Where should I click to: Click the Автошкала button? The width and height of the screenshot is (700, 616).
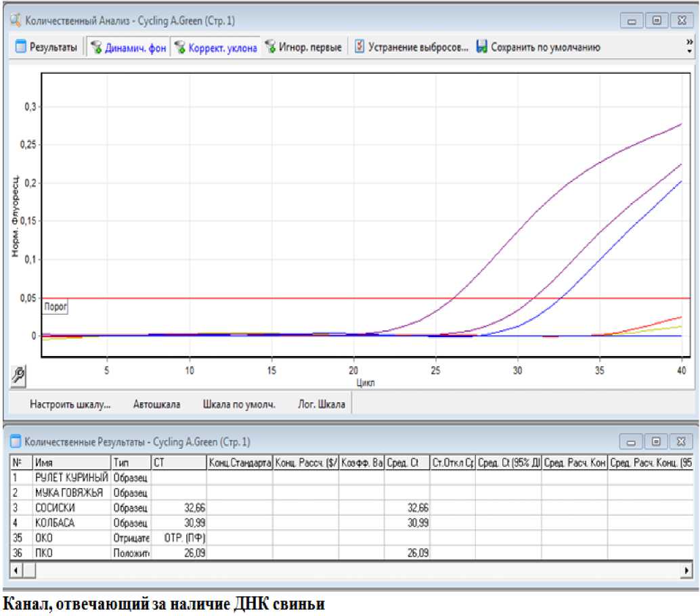pos(156,405)
